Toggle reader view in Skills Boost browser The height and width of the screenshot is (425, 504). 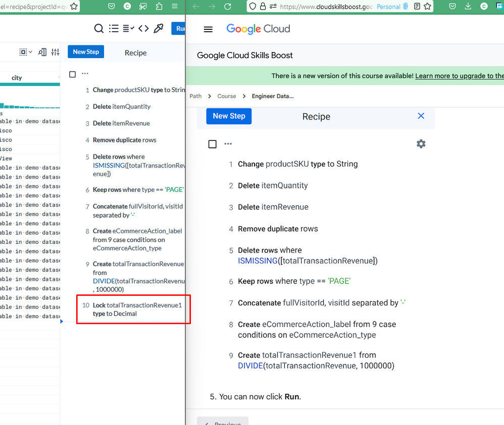(417, 7)
